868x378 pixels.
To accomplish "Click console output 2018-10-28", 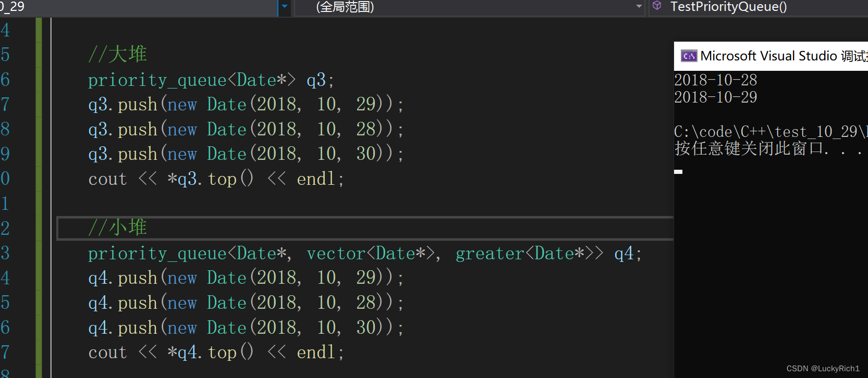I will click(x=716, y=80).
